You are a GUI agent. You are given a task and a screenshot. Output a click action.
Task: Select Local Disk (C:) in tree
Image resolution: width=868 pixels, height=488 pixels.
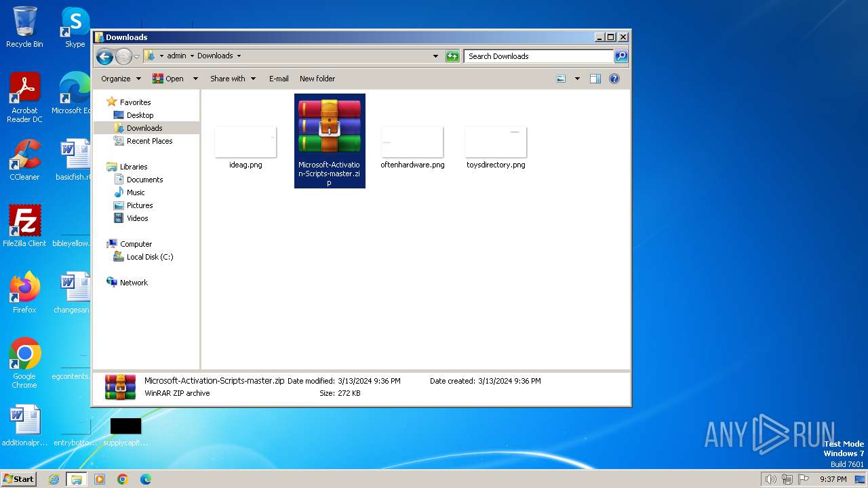[x=150, y=257]
